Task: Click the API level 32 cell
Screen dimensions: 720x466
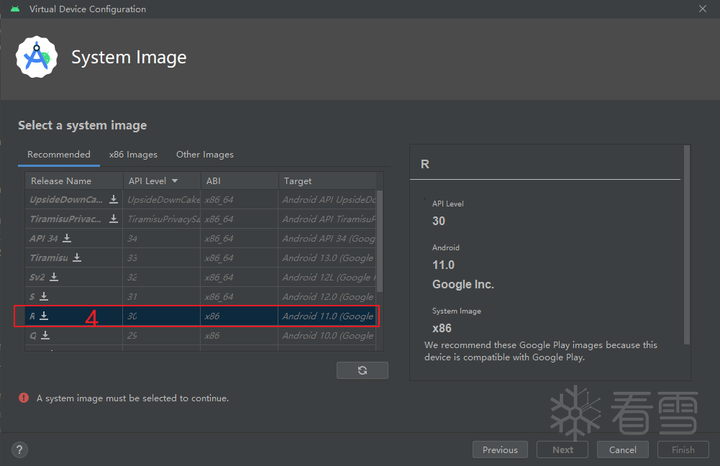Action: tap(162, 277)
